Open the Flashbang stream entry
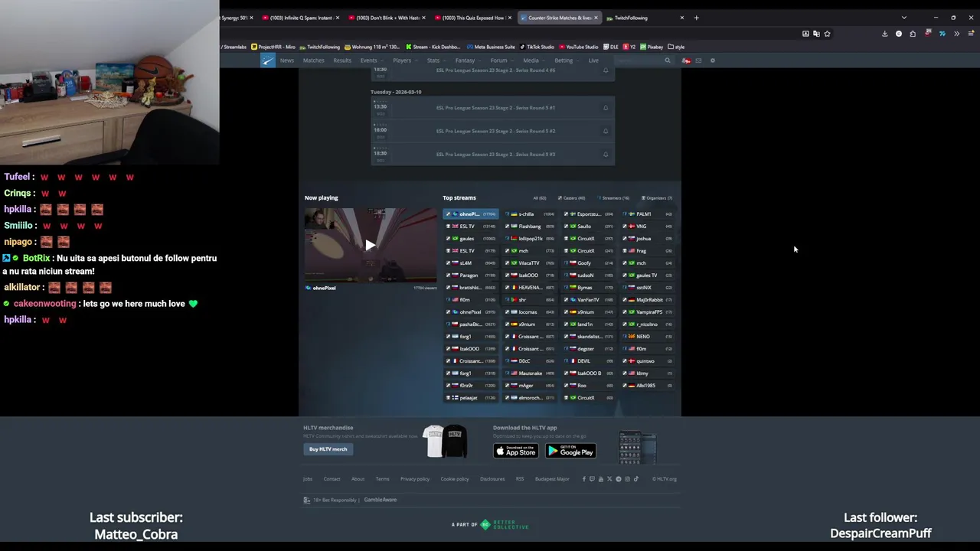The image size is (980, 551). coord(530,227)
